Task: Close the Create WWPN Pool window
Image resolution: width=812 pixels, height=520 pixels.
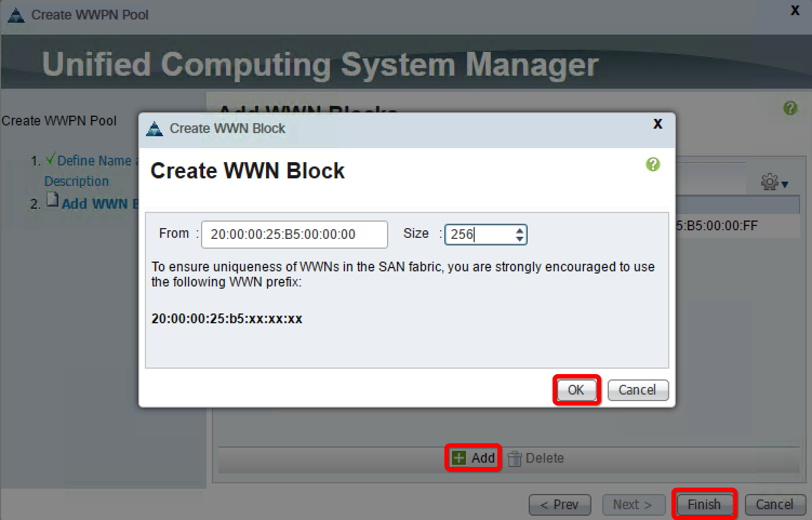Action: point(795,10)
